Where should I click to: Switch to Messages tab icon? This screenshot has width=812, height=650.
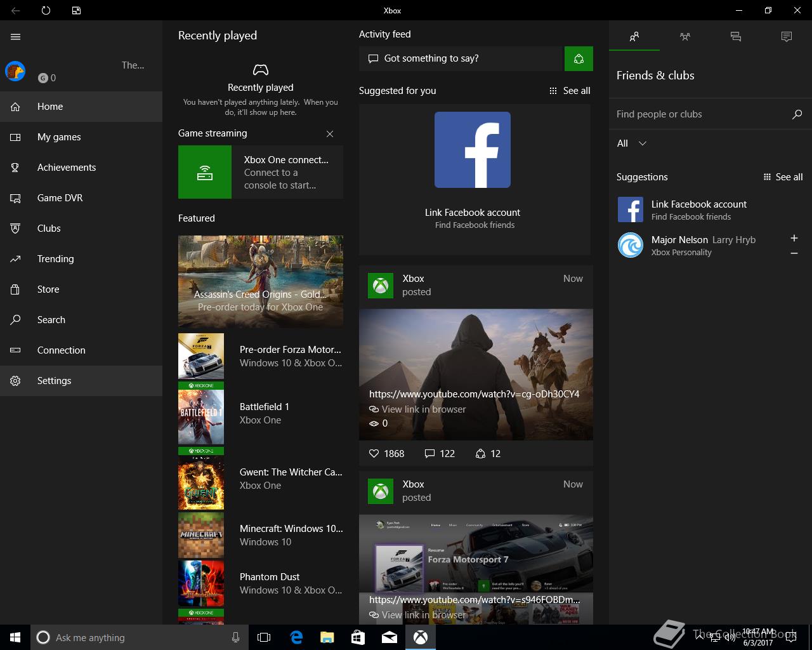coord(736,37)
